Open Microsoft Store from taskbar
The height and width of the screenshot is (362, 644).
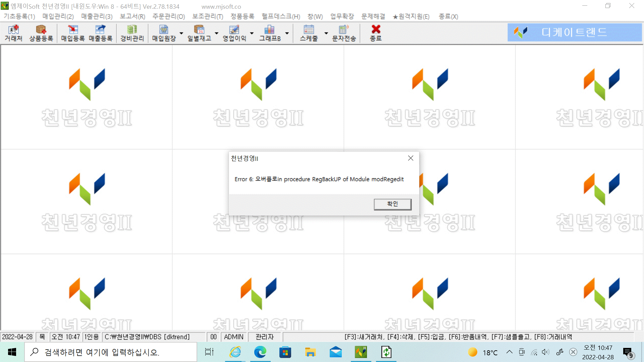(x=285, y=352)
